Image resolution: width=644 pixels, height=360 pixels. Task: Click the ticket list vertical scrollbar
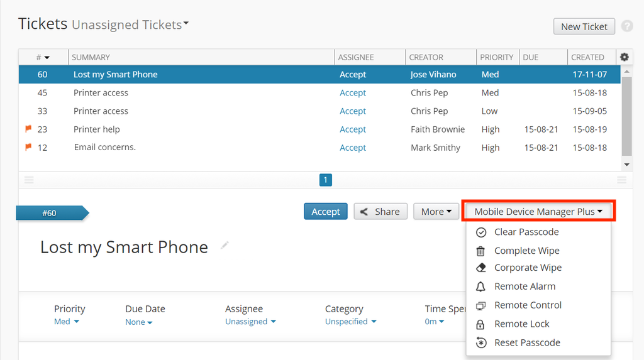[x=626, y=113]
